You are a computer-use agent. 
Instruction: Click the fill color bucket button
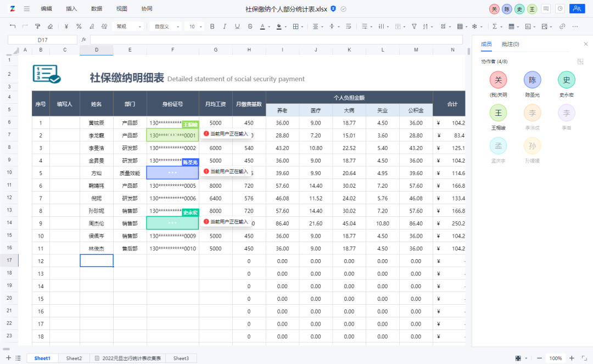279,26
